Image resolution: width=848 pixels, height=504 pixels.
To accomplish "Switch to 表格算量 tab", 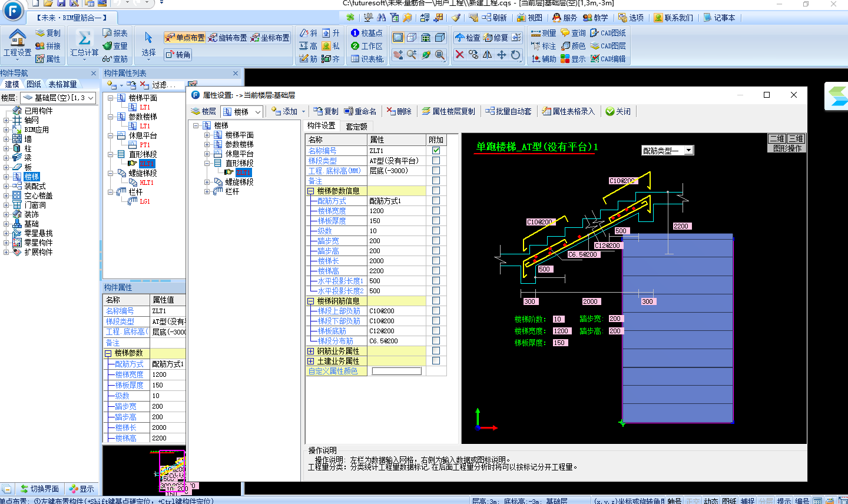I will 62,84.
